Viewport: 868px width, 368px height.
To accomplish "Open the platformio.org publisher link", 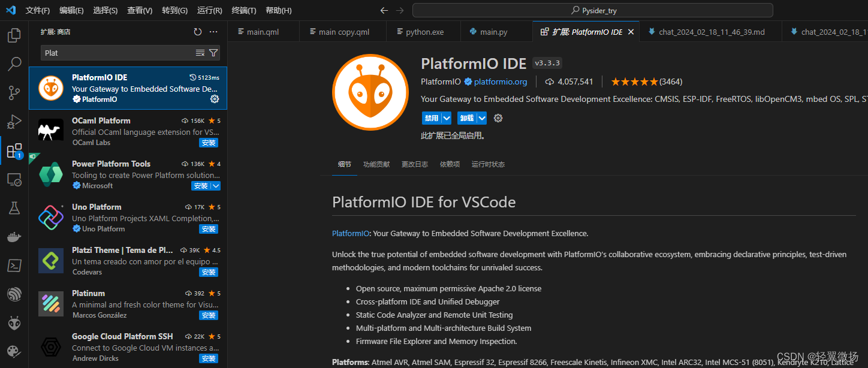I will [x=501, y=82].
